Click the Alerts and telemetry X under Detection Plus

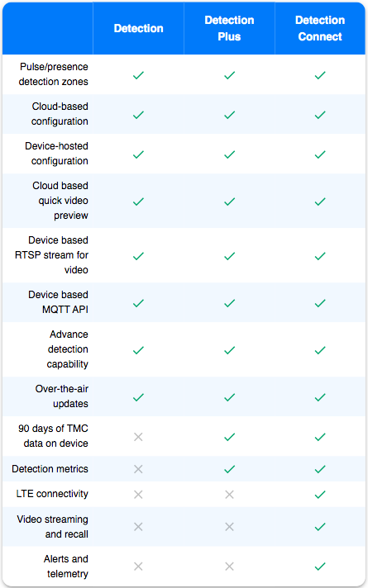click(229, 567)
